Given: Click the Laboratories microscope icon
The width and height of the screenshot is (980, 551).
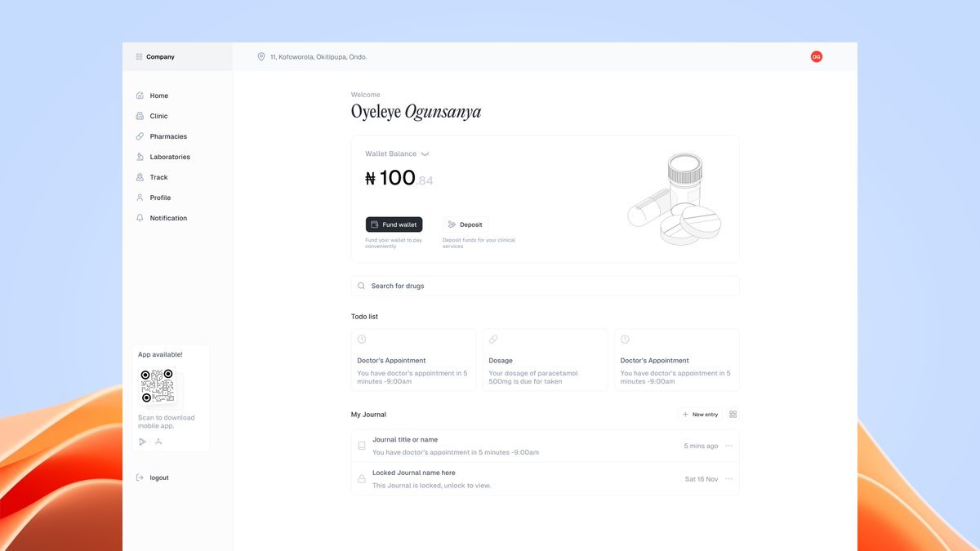Looking at the screenshot, I should (140, 157).
